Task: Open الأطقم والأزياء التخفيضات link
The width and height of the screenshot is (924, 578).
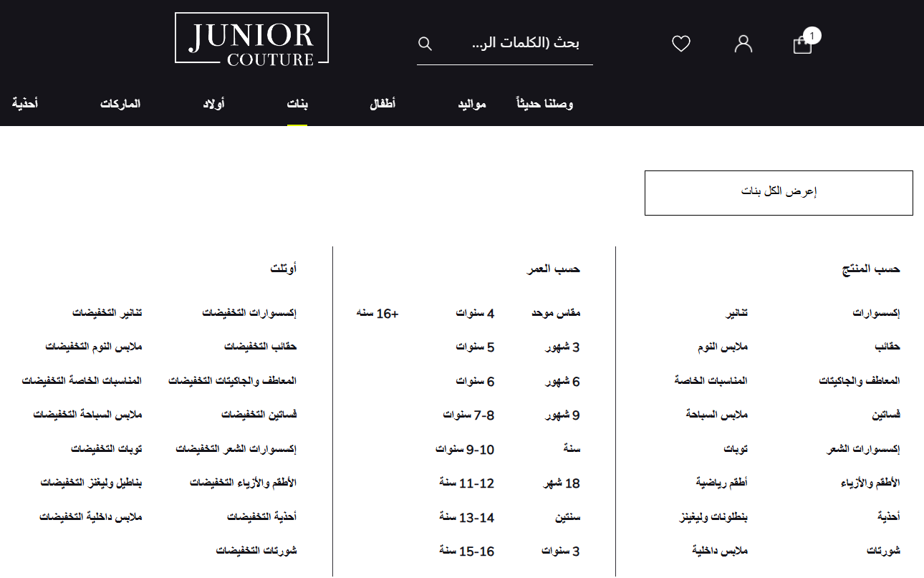Action: (243, 483)
